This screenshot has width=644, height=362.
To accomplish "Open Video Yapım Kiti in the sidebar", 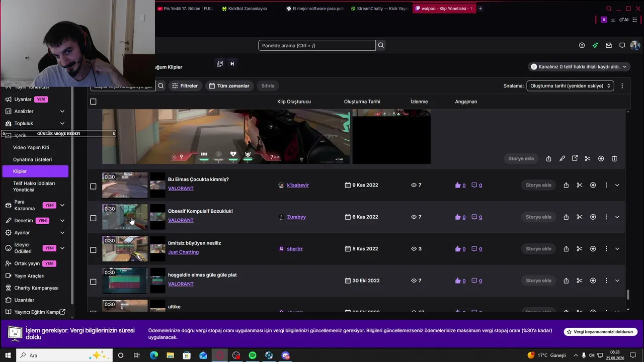I will pyautogui.click(x=31, y=147).
